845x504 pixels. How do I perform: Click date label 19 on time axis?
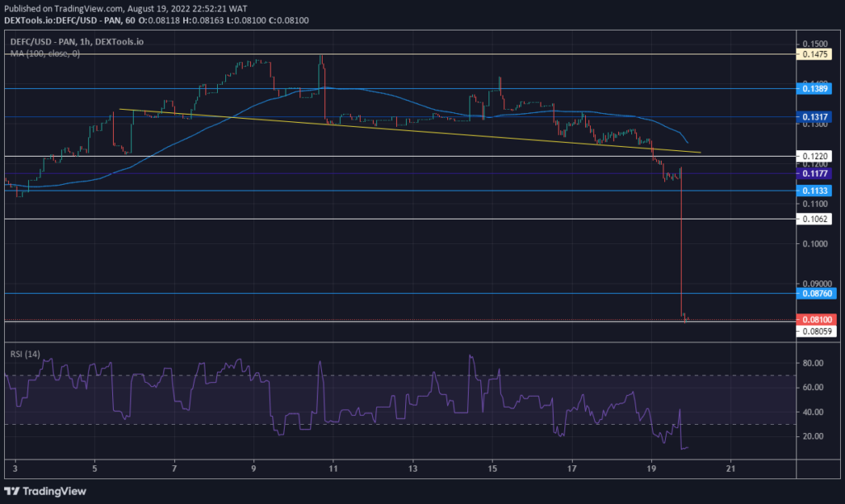651,469
